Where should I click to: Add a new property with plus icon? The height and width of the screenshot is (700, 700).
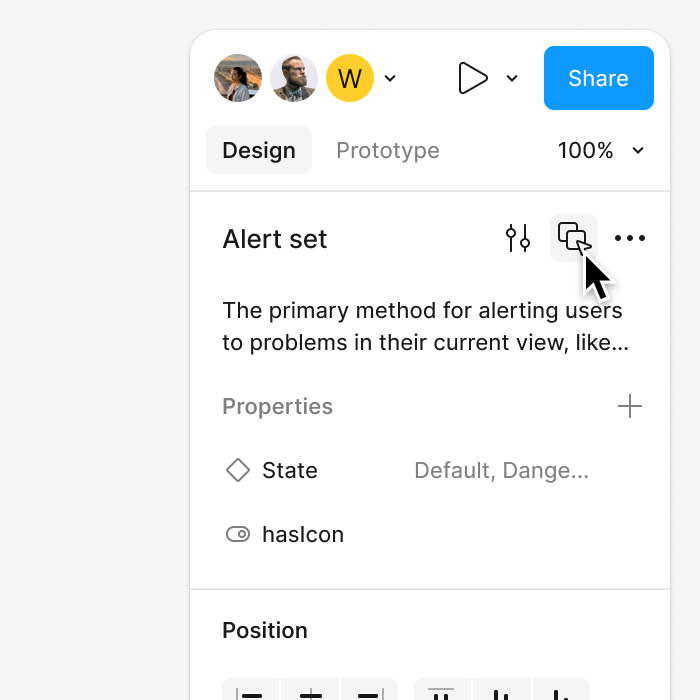629,406
